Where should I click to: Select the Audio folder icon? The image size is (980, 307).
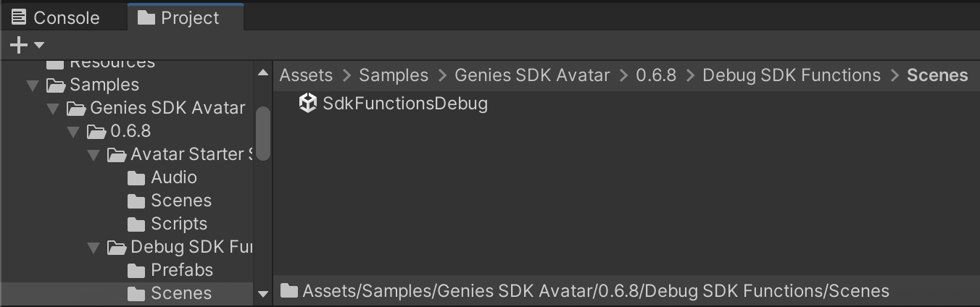point(136,177)
